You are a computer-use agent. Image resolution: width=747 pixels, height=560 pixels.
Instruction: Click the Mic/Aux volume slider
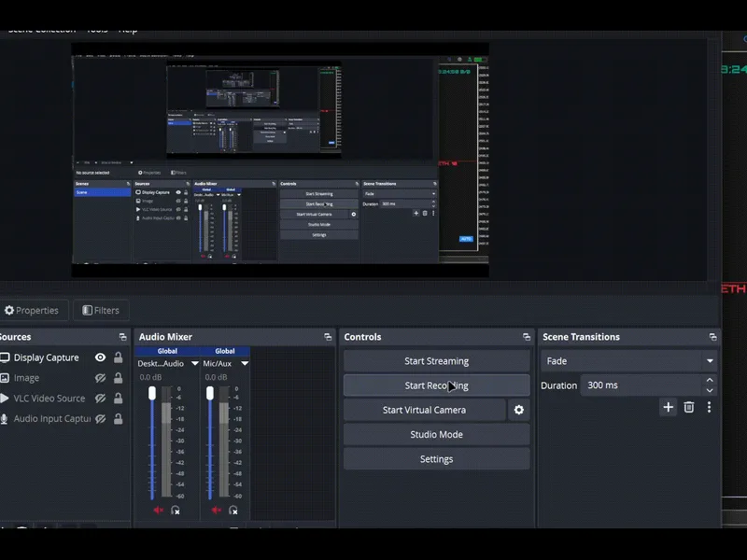click(210, 442)
